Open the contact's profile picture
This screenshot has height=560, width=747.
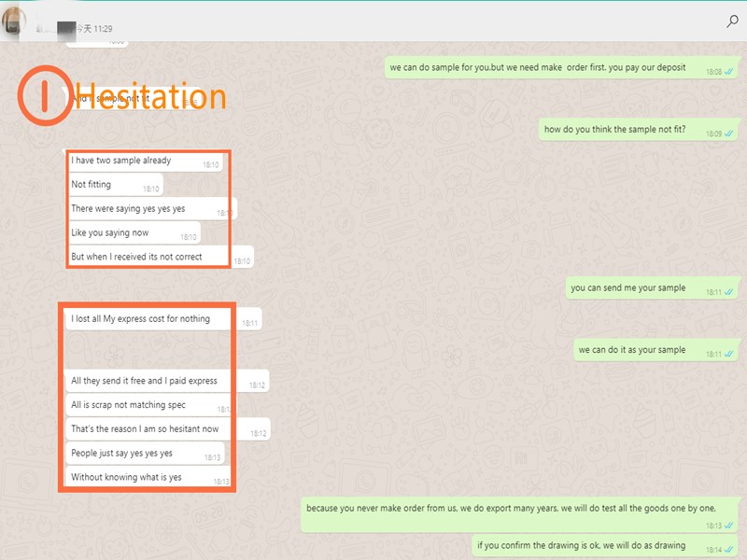point(13,21)
